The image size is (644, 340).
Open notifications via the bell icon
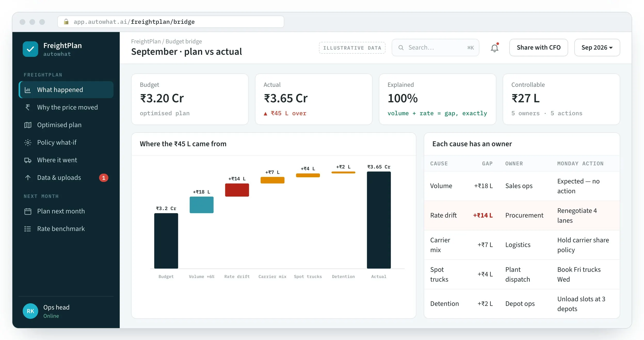494,48
